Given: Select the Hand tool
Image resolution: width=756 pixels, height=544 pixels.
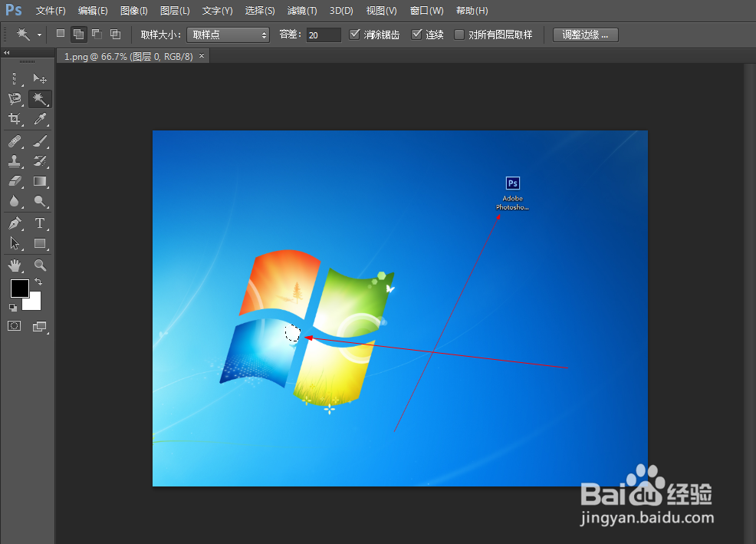Looking at the screenshot, I should click(15, 265).
